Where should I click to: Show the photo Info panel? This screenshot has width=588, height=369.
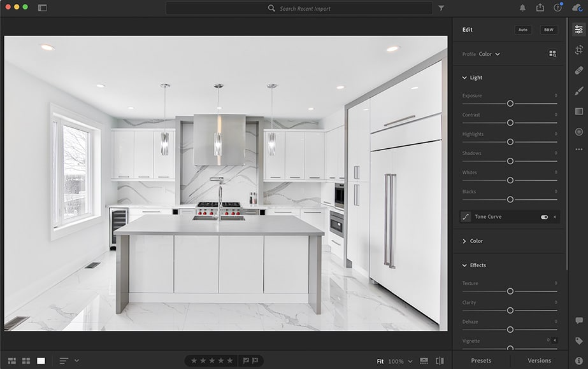click(578, 359)
